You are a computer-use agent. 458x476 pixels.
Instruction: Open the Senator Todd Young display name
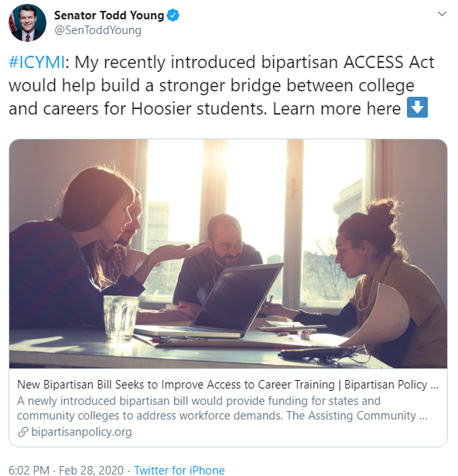coord(109,15)
